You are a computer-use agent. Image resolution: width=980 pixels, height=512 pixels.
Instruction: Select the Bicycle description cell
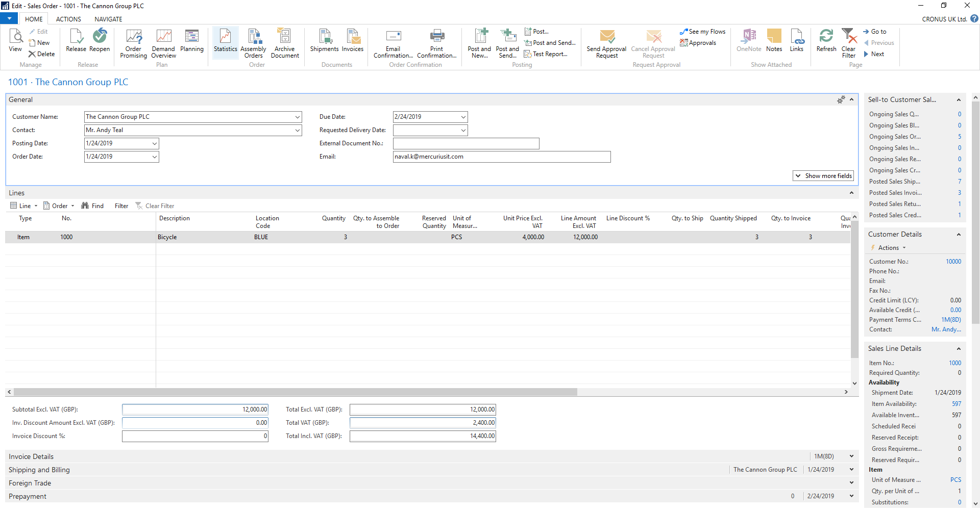[205, 237]
